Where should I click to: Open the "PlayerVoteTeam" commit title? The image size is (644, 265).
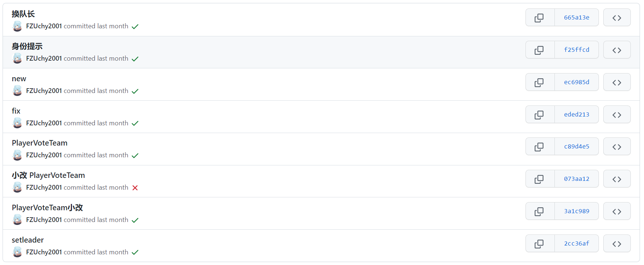tap(40, 143)
